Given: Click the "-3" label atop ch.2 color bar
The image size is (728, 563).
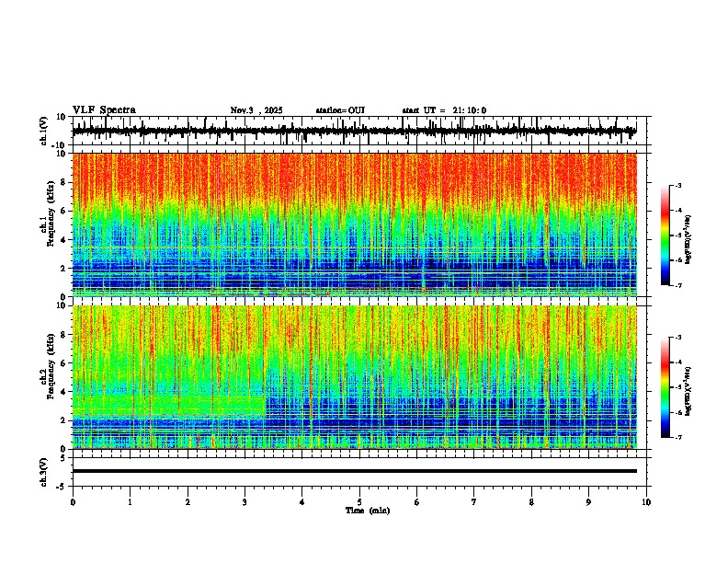Looking at the screenshot, I should point(677,338).
